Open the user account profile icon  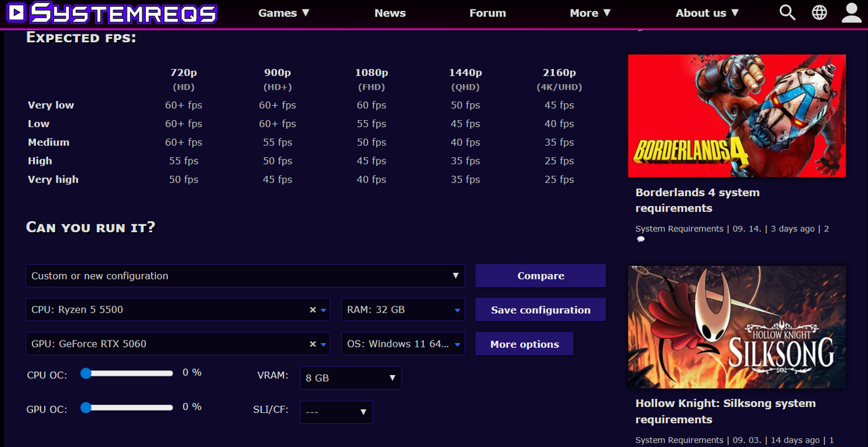[852, 12]
